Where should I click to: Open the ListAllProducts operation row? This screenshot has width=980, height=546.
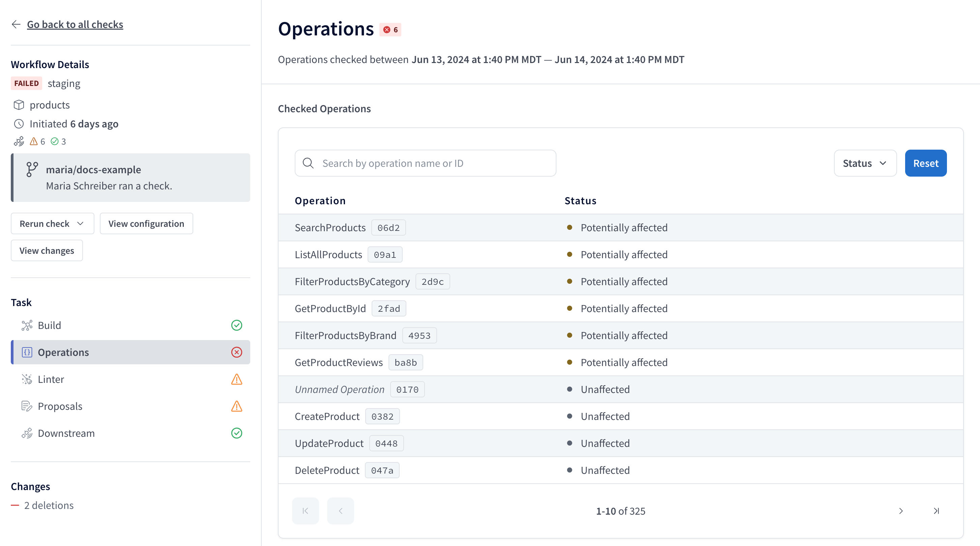tap(621, 255)
